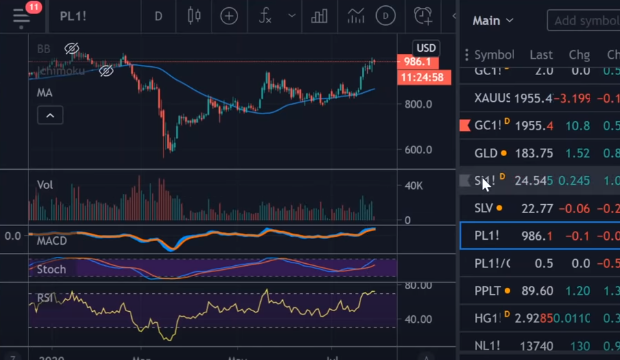Image resolution: width=620 pixels, height=360 pixels.
Task: Select the Stoch indicator label
Action: 51,269
